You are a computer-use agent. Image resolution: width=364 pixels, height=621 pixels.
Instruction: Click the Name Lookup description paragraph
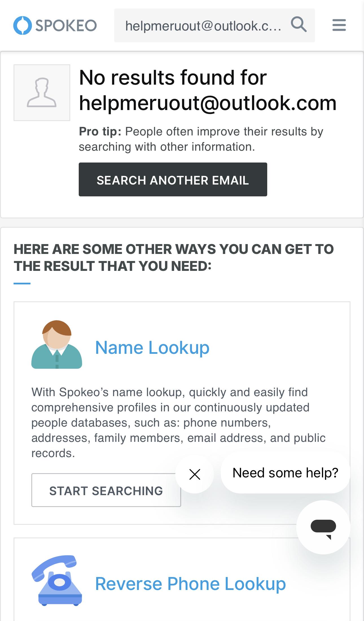178,423
